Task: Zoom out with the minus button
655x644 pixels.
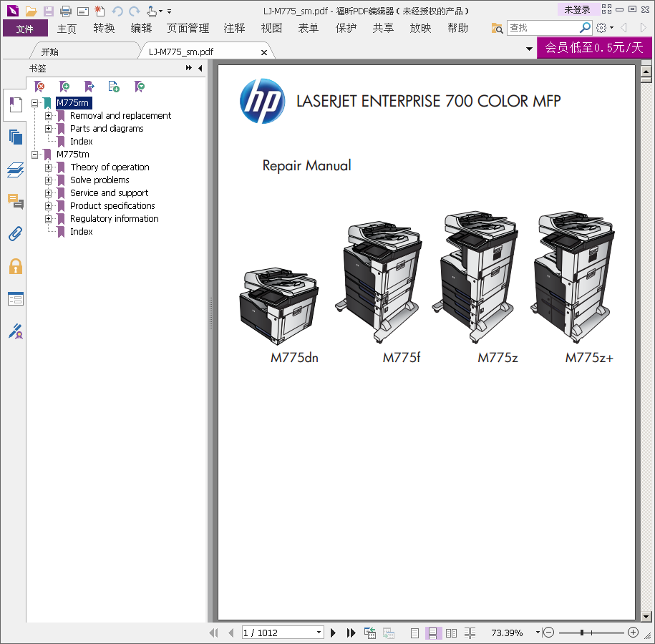Action: pos(548,633)
